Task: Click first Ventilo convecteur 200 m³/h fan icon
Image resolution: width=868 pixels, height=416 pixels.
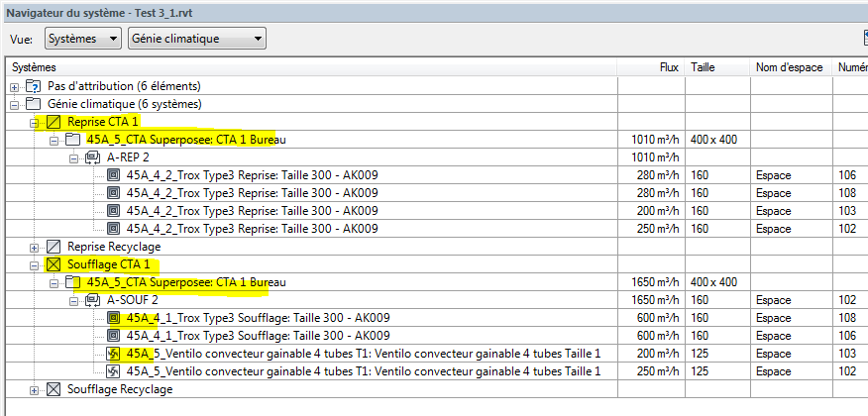Action: [113, 354]
